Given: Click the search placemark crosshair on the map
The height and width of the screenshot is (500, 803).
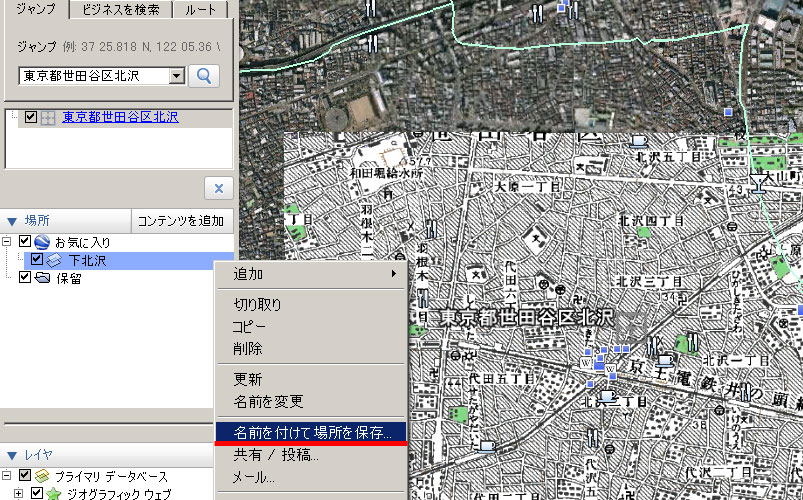Looking at the screenshot, I should point(631,326).
